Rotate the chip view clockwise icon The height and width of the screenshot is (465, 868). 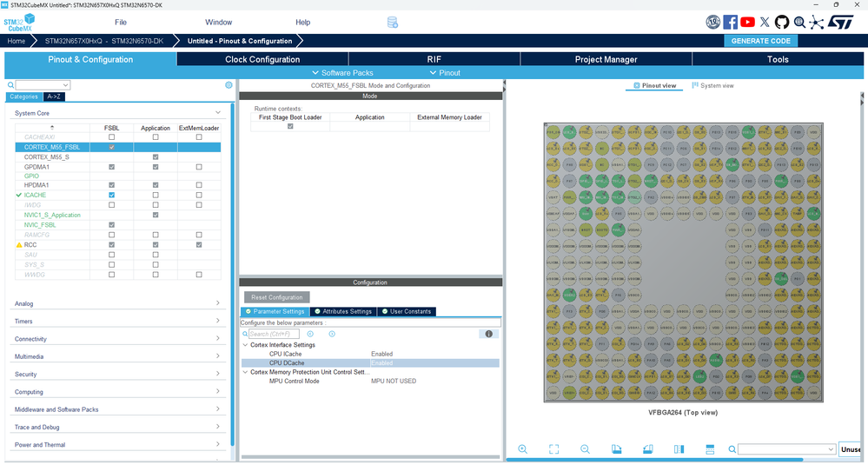click(616, 449)
